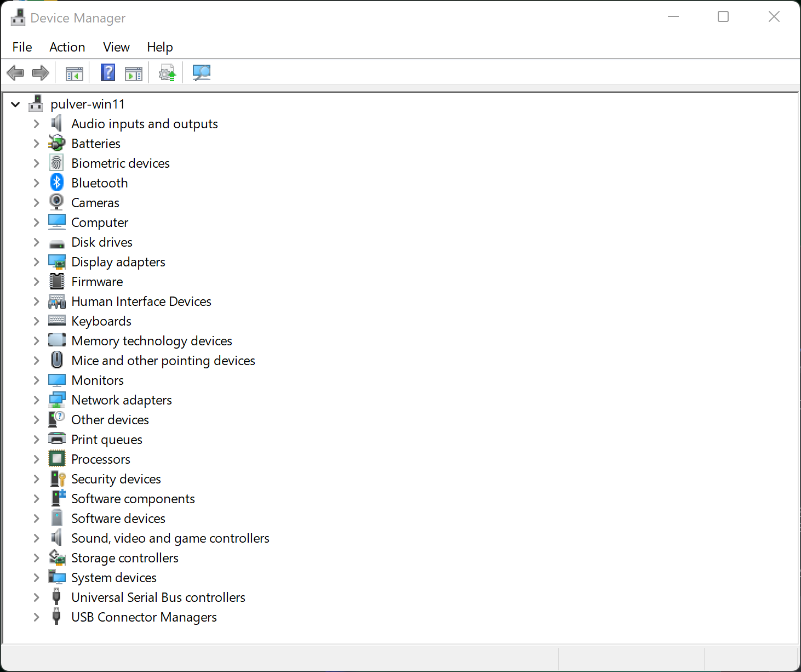Screen dimensions: 801x672
Task: Collapse the pulver-win11 root node
Action: point(15,104)
